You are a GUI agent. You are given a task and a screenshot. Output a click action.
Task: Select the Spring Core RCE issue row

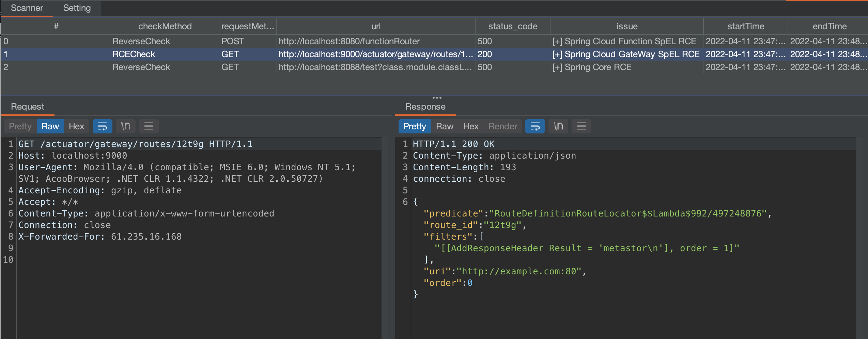click(x=434, y=67)
